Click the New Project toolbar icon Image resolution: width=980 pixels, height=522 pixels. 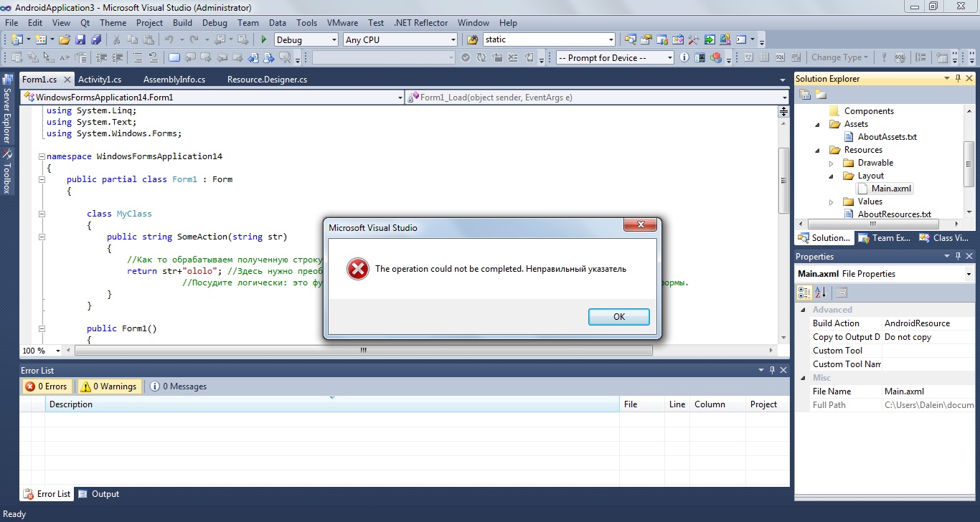click(x=17, y=39)
